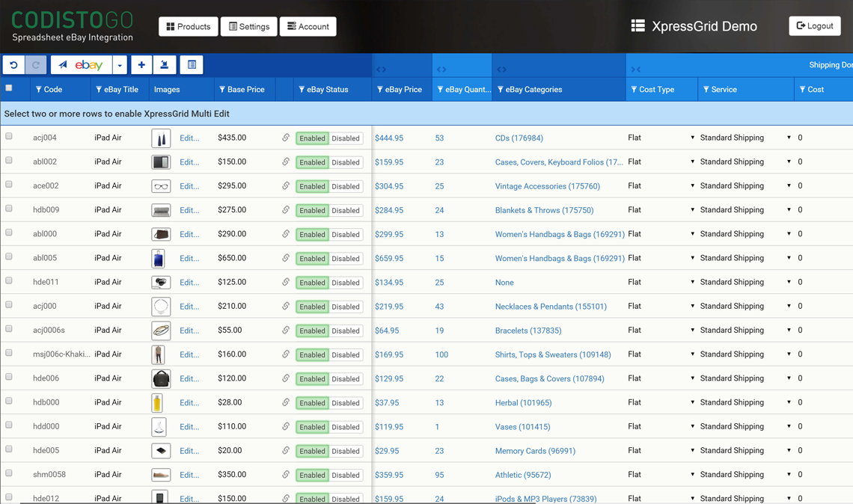
Task: Open dropdown arrow next to eBay button
Action: click(120, 65)
